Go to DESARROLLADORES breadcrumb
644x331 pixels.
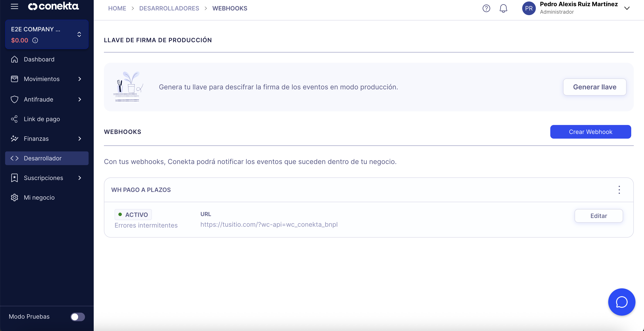click(x=169, y=8)
